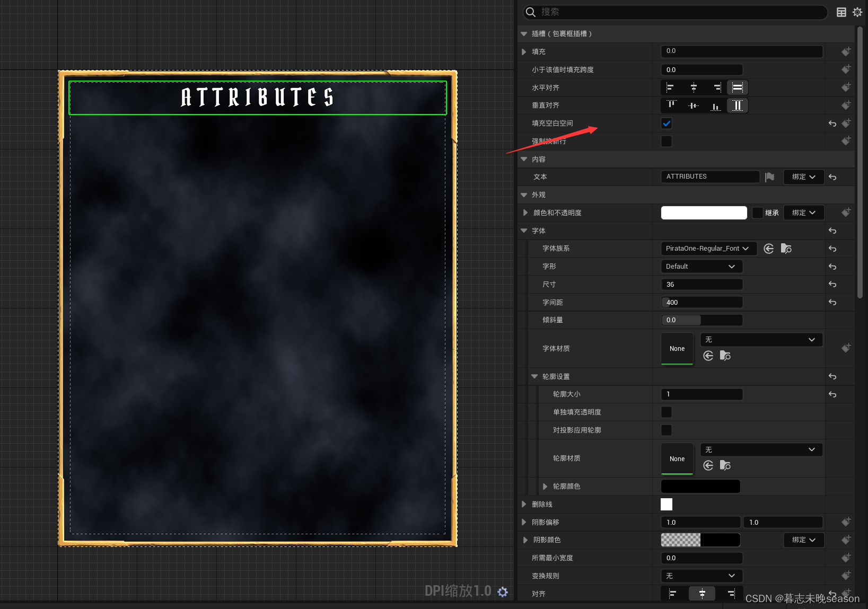Screen dimensions: 868x609
Task: Edit the 小于该值时填充跨度 value field
Action: (x=702, y=69)
